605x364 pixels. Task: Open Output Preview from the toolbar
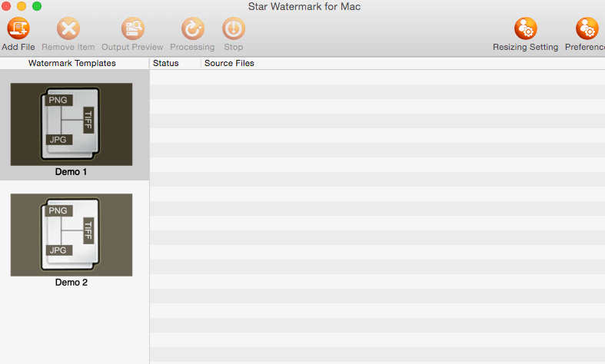[132, 29]
